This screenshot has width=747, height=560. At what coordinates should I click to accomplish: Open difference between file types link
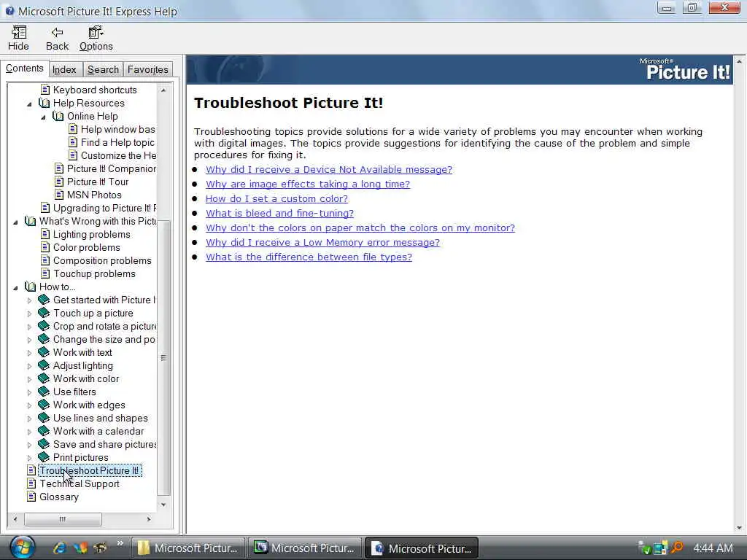point(309,257)
